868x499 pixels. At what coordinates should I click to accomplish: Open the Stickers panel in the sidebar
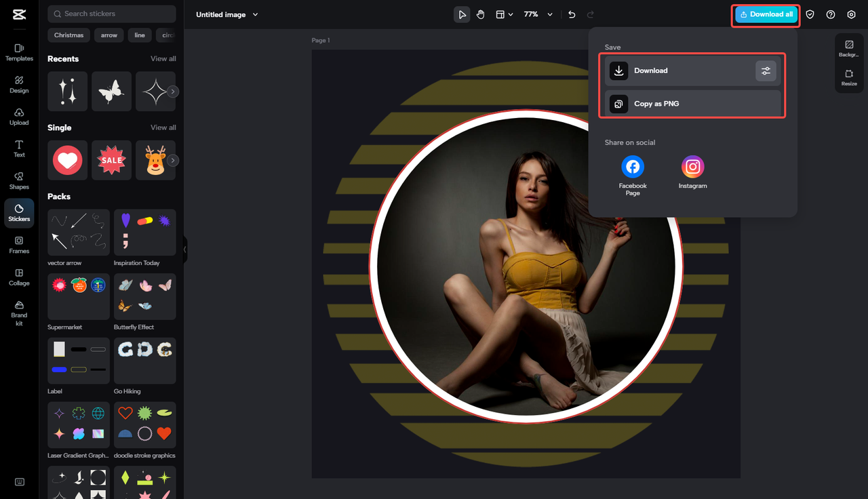tap(18, 212)
